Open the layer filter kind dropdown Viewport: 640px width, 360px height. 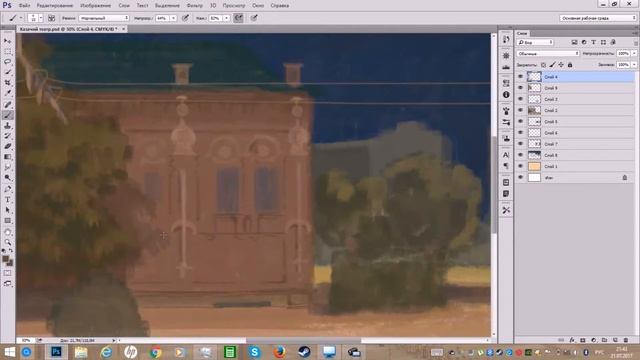click(535, 42)
